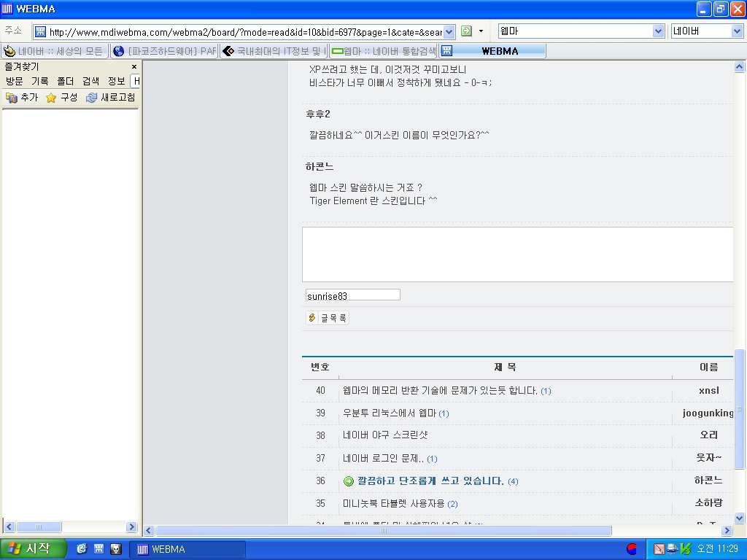Click the lightning icon on 글목록 button
This screenshot has width=747, height=560.
tap(312, 318)
